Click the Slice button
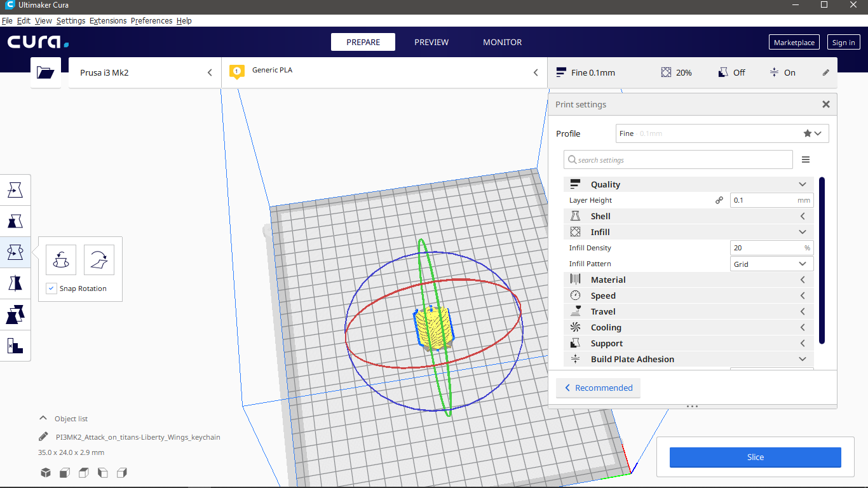 756,457
